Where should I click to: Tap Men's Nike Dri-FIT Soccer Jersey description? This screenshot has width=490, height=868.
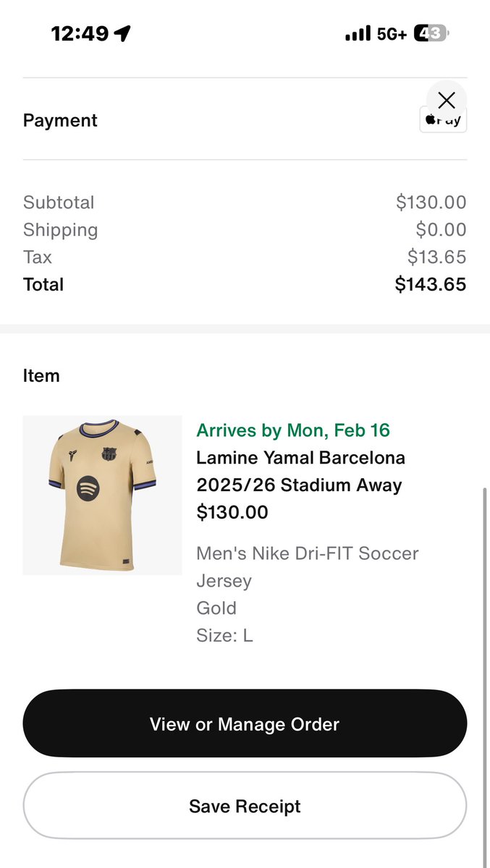pyautogui.click(x=307, y=567)
